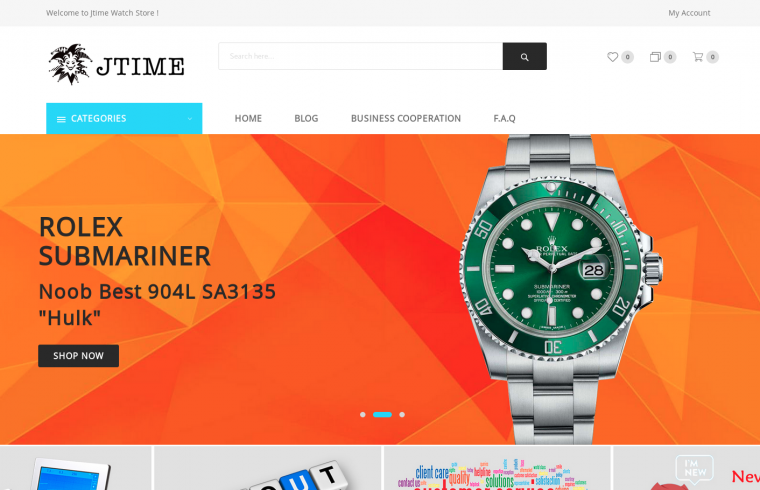The image size is (760, 490).
Task: Open the My Account menu
Action: 689,13
